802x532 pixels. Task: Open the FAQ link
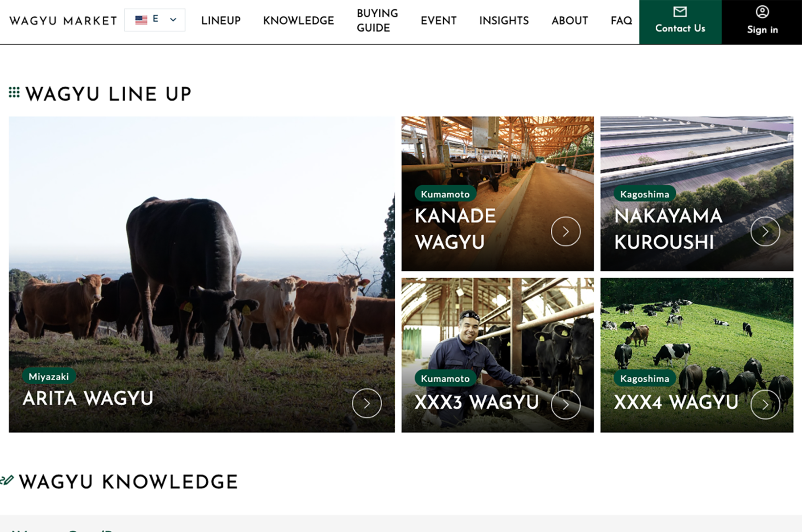(621, 20)
